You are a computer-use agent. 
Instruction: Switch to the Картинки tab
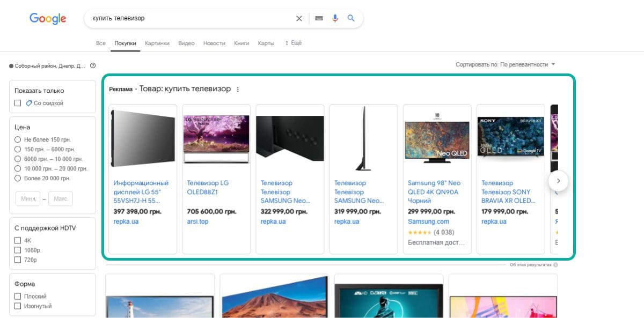point(157,43)
